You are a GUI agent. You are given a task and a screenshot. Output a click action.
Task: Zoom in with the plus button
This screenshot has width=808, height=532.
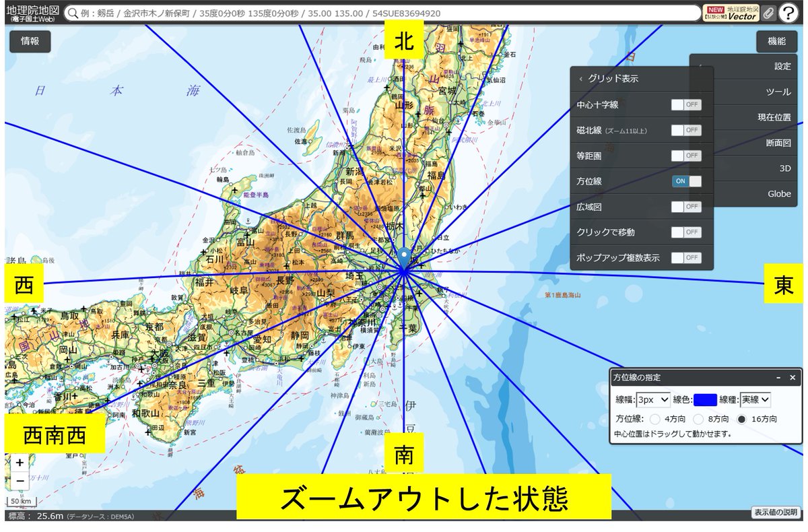point(20,463)
